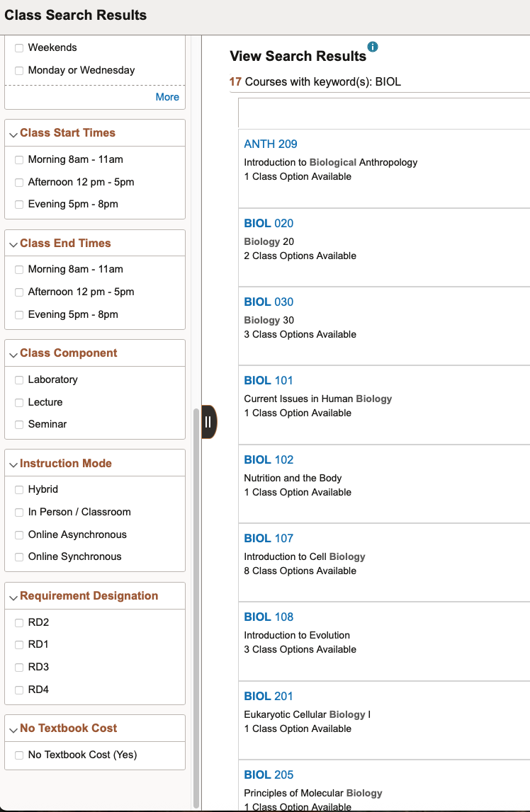Open the ANTH 209 course link

pos(270,144)
